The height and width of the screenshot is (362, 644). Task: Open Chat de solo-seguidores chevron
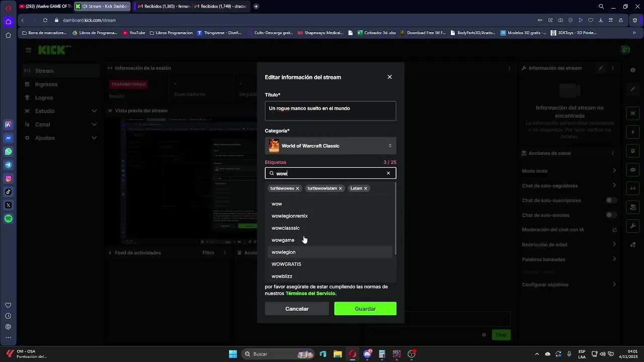614,186
